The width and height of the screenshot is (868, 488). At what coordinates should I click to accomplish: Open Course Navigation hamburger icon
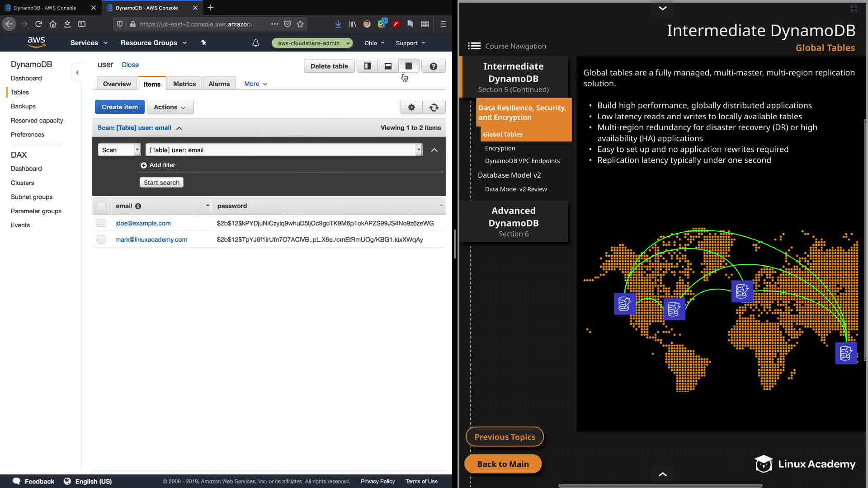pyautogui.click(x=474, y=46)
